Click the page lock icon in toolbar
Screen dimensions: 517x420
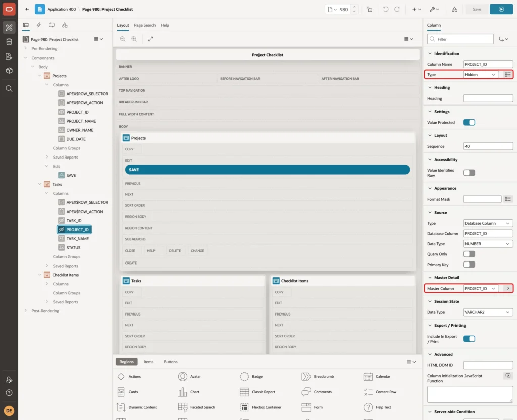[369, 9]
